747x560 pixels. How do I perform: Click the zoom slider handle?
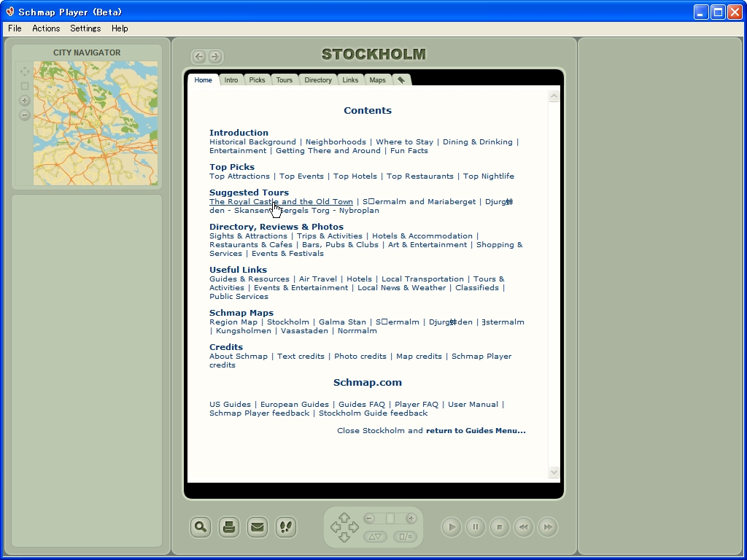point(390,518)
